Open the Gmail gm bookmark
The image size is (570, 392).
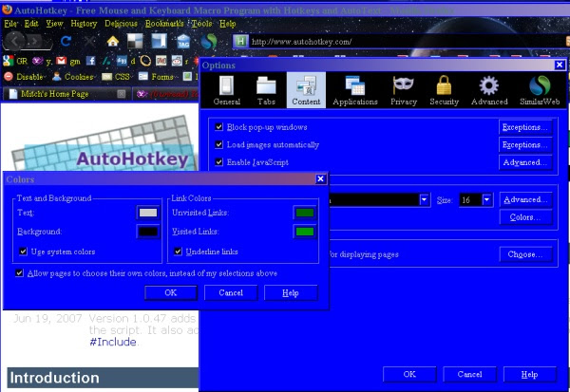(x=68, y=61)
